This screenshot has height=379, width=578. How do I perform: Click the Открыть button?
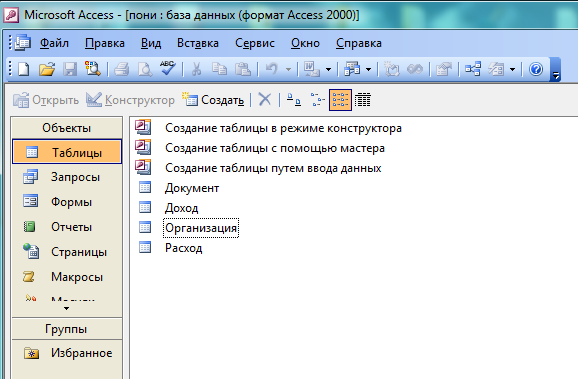[x=46, y=100]
